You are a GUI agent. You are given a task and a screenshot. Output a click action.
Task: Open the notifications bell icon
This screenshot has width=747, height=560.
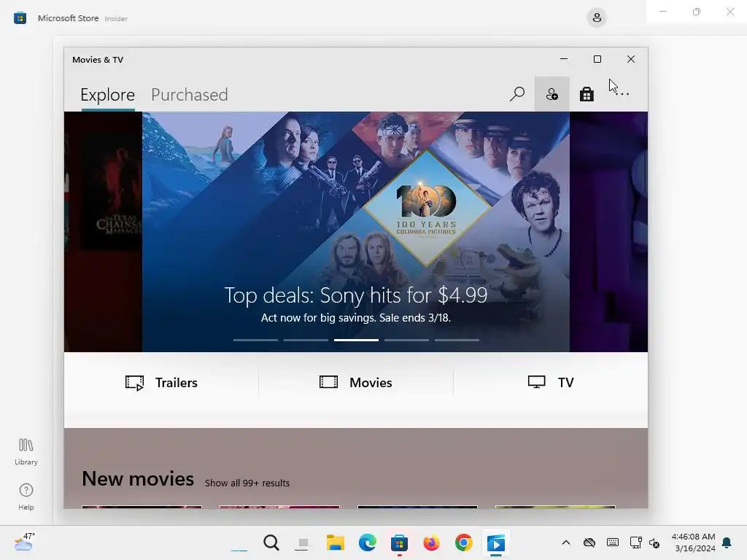(727, 542)
